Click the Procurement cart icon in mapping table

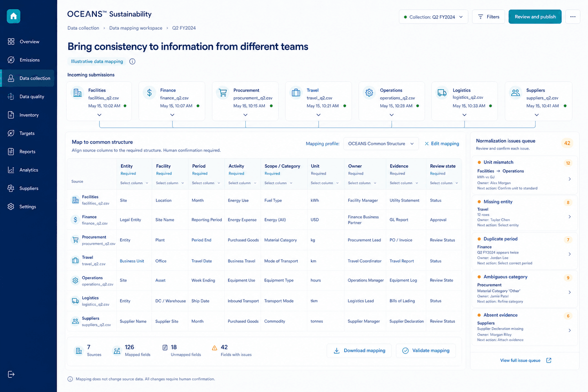pyautogui.click(x=75, y=240)
